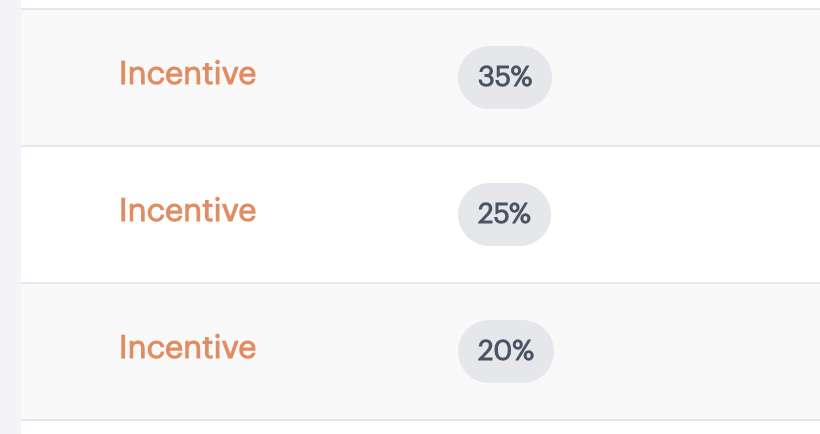Select the table row containing 35%
Viewport: 820px width, 434px height.
tap(420, 77)
